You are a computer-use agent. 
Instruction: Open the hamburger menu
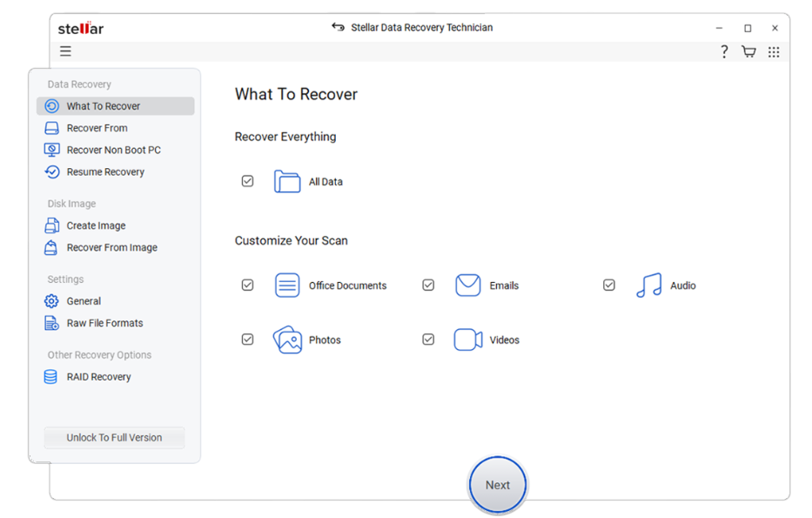[65, 51]
